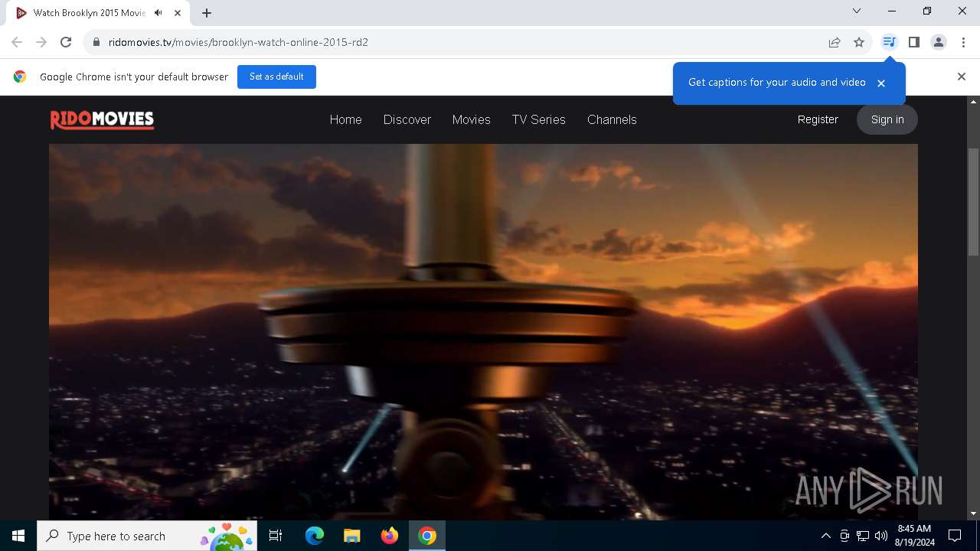Click the taskbar search box
980x551 pixels.
point(148,536)
